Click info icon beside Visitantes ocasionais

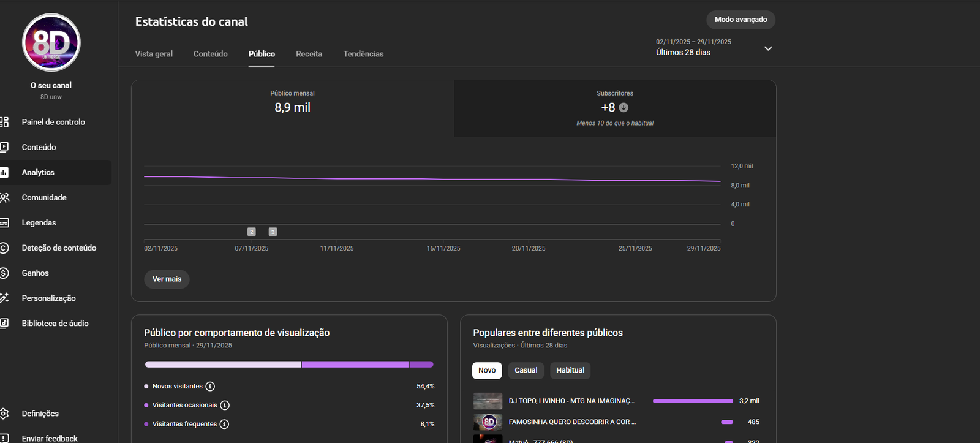(225, 405)
